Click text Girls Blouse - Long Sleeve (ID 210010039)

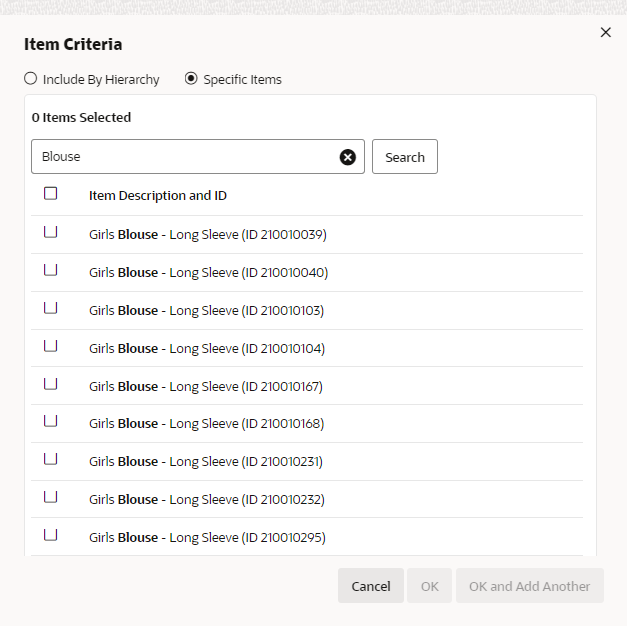coord(208,234)
